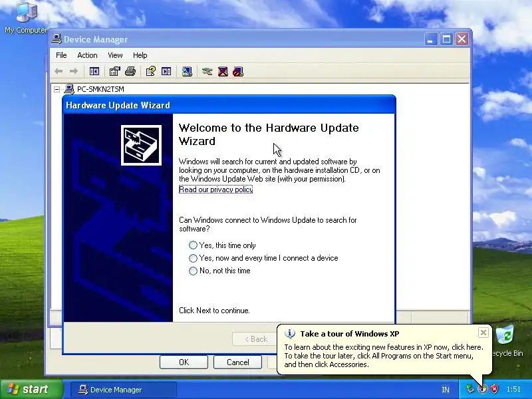Open the Start menu

click(x=32, y=389)
